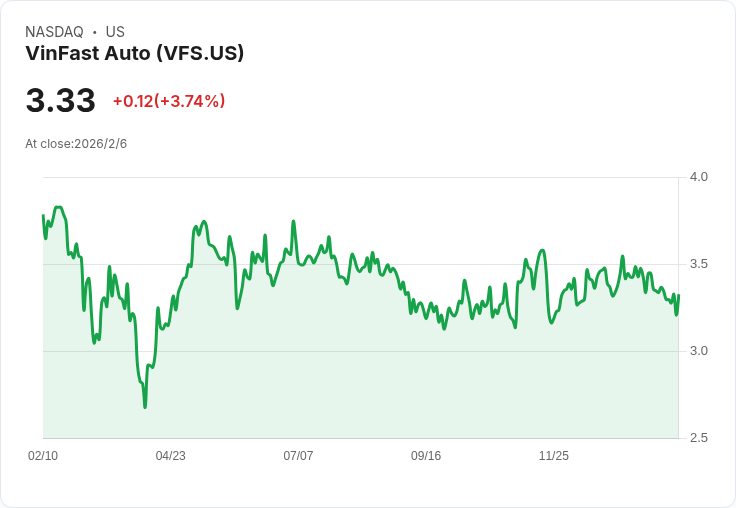Click the 04/23 date label on x-axis
This screenshot has height=508, width=736.
click(170, 455)
